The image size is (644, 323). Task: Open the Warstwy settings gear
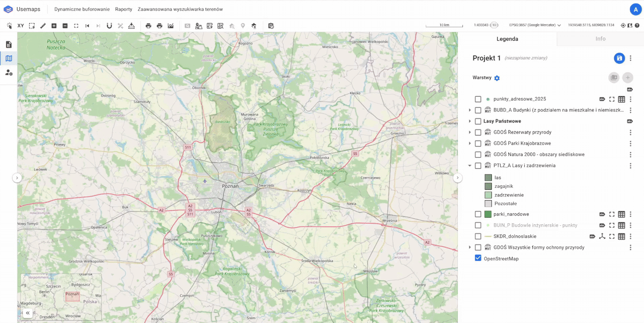(x=497, y=78)
